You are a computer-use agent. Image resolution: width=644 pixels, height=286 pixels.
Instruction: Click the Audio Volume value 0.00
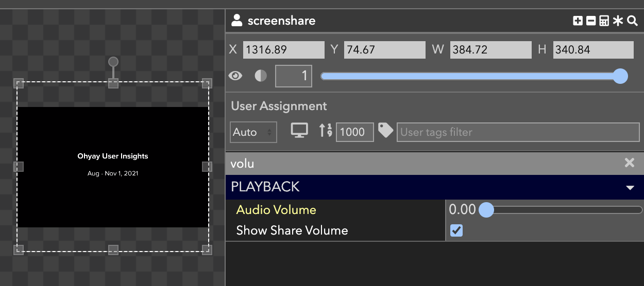[x=462, y=210]
